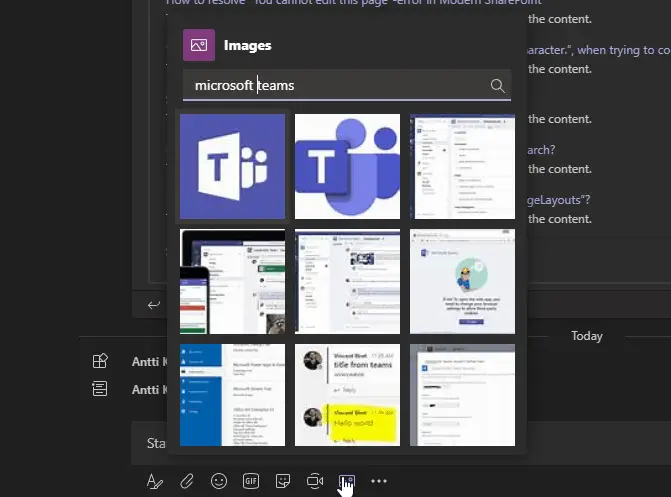Click the magnifier search icon in Images panel
The height and width of the screenshot is (497, 671).
click(497, 86)
